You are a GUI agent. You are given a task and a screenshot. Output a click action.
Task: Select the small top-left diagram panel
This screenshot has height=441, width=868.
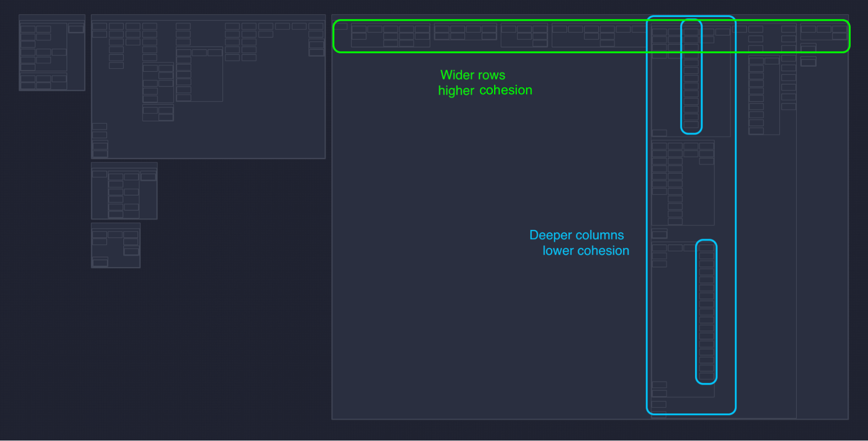52,53
